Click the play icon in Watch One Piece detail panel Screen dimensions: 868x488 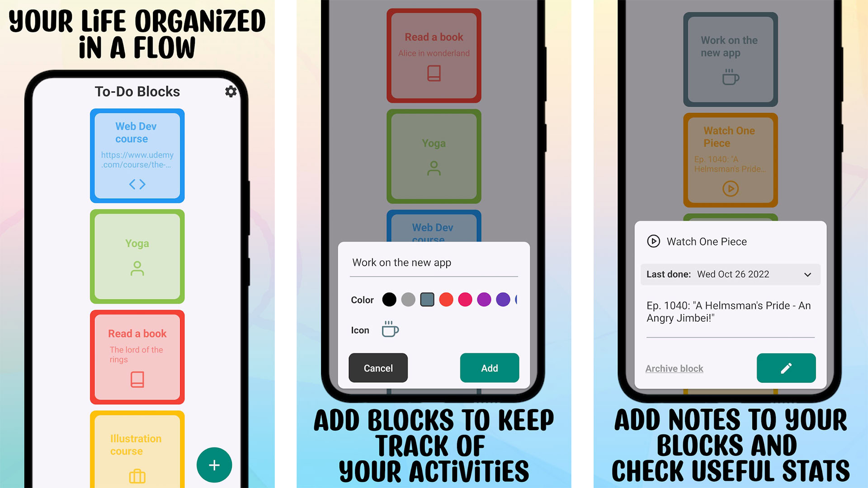tap(652, 241)
